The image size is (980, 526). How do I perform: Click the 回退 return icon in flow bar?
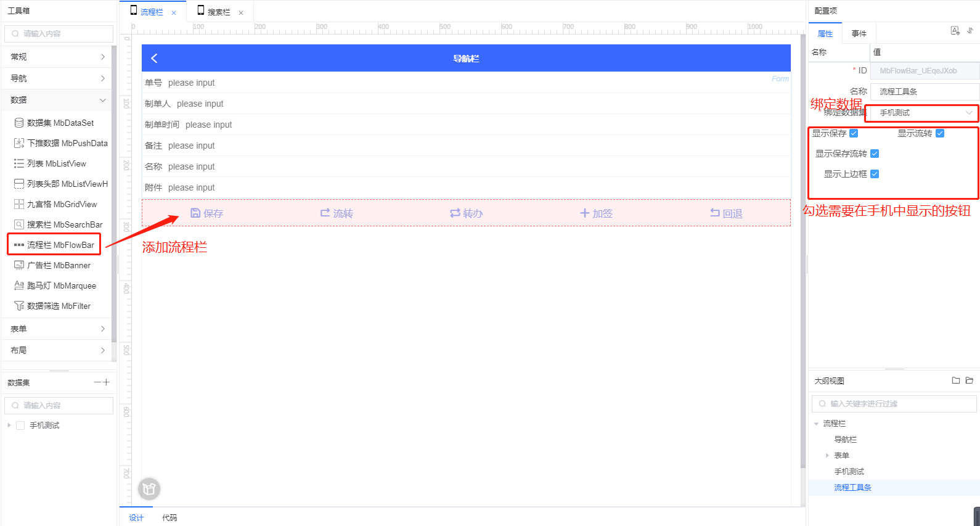tap(714, 213)
